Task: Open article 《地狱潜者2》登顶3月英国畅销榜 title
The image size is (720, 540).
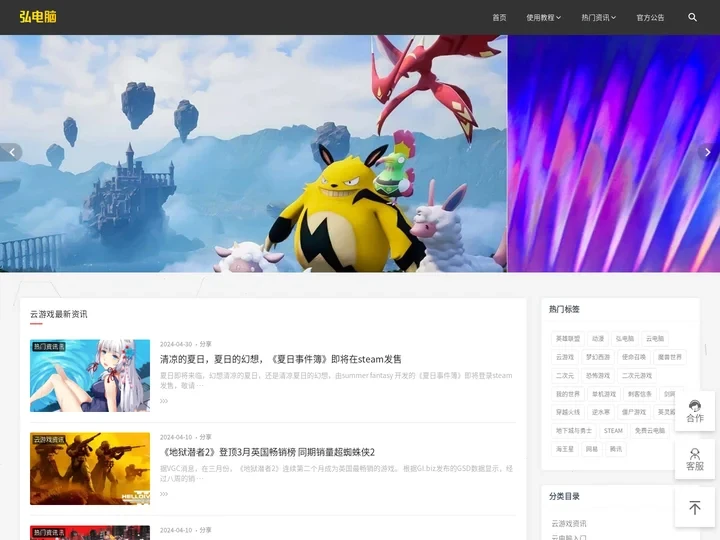Action: click(267, 452)
